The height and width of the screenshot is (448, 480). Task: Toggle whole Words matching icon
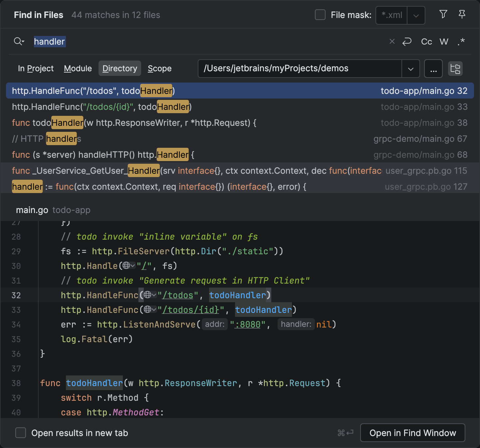point(444,42)
